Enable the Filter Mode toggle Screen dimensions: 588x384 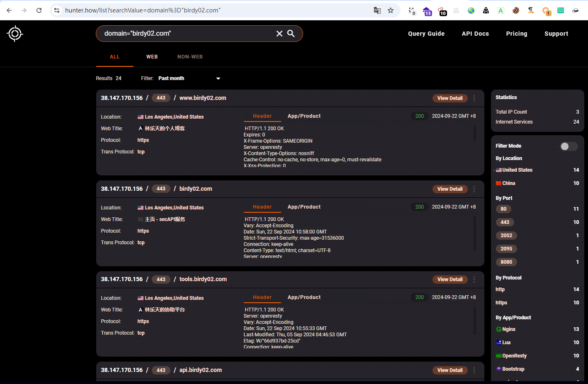pyautogui.click(x=569, y=146)
